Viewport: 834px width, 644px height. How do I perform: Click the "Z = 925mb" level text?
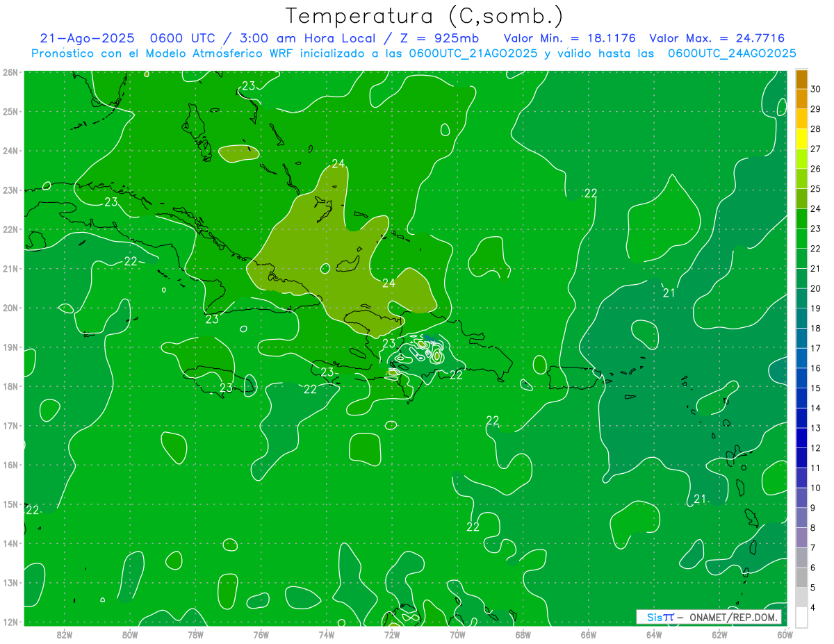tap(441, 39)
